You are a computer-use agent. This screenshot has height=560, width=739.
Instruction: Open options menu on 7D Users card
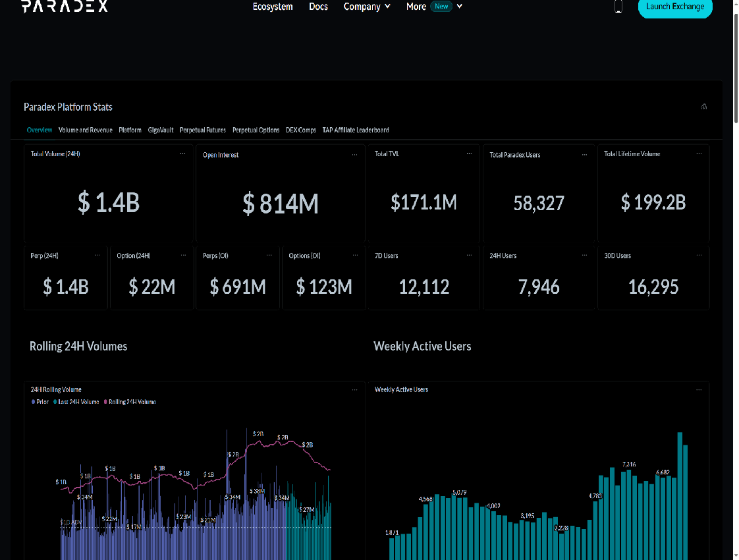469,256
